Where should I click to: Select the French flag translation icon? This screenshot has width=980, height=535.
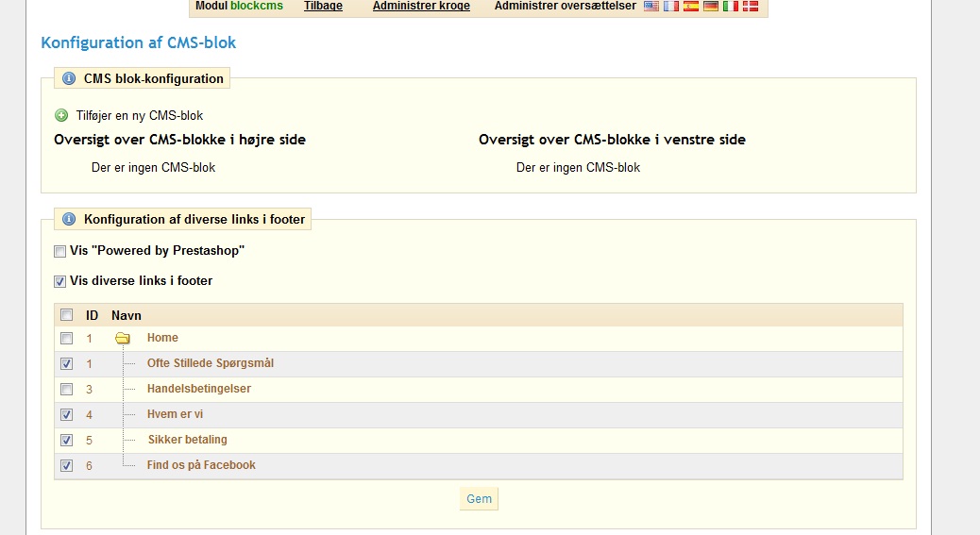671,7
